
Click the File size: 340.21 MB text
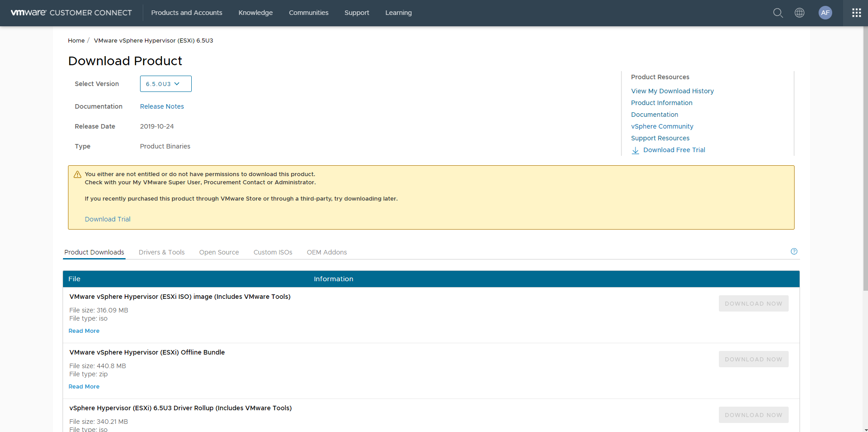pos(99,422)
